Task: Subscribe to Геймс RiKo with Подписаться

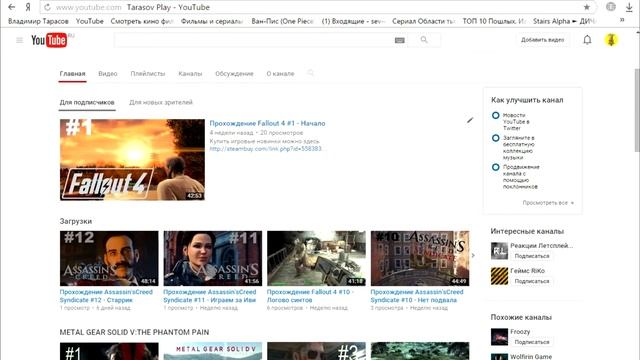Action: click(x=532, y=281)
